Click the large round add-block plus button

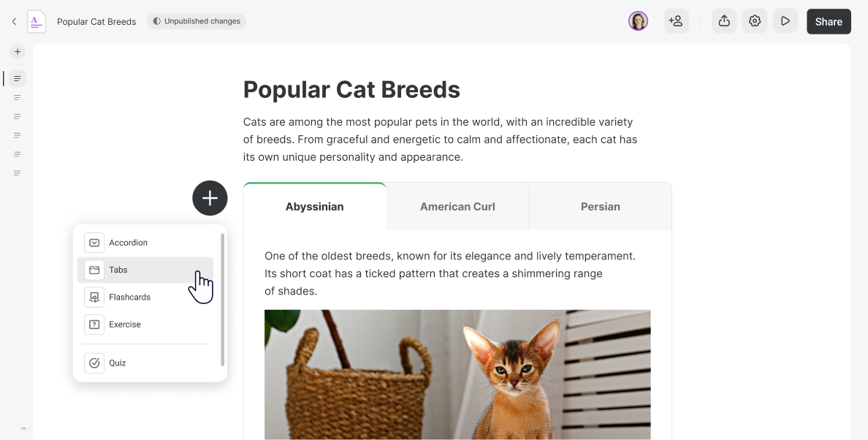tap(210, 198)
